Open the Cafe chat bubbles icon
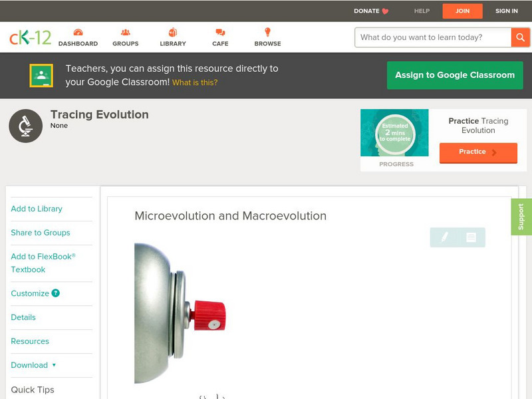 pos(220,33)
